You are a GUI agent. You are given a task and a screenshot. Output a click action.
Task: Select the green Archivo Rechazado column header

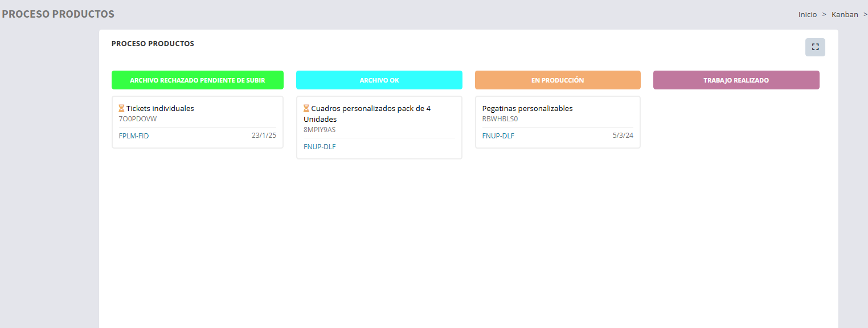point(197,80)
